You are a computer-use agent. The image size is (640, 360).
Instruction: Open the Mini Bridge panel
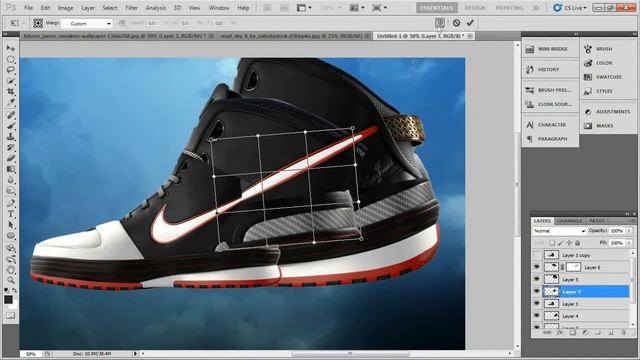(549, 49)
